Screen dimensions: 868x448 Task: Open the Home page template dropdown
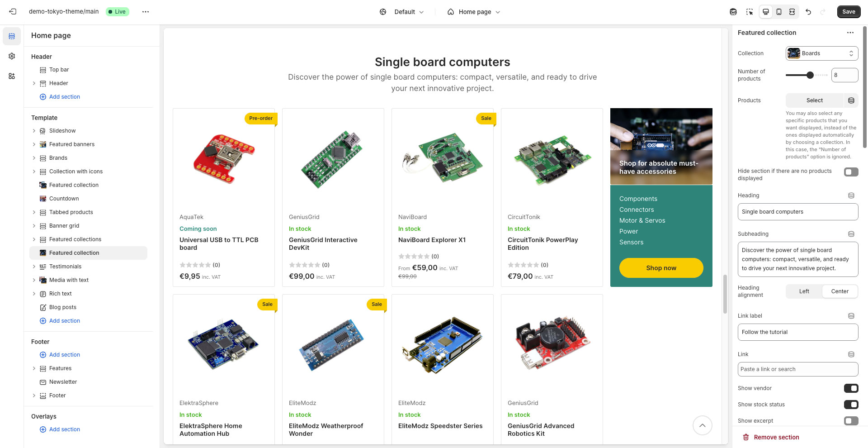click(x=474, y=12)
